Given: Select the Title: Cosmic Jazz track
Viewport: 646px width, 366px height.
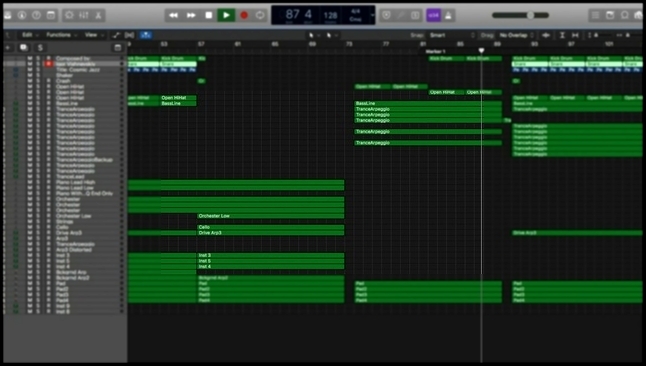Looking at the screenshot, I should pos(78,70).
